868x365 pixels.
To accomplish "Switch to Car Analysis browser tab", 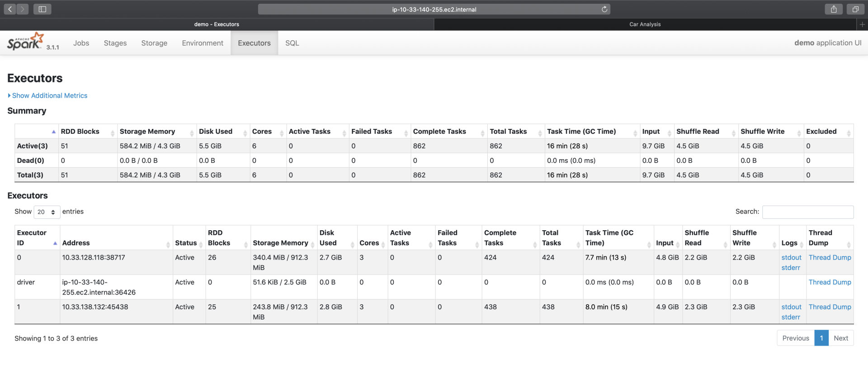I will point(645,24).
